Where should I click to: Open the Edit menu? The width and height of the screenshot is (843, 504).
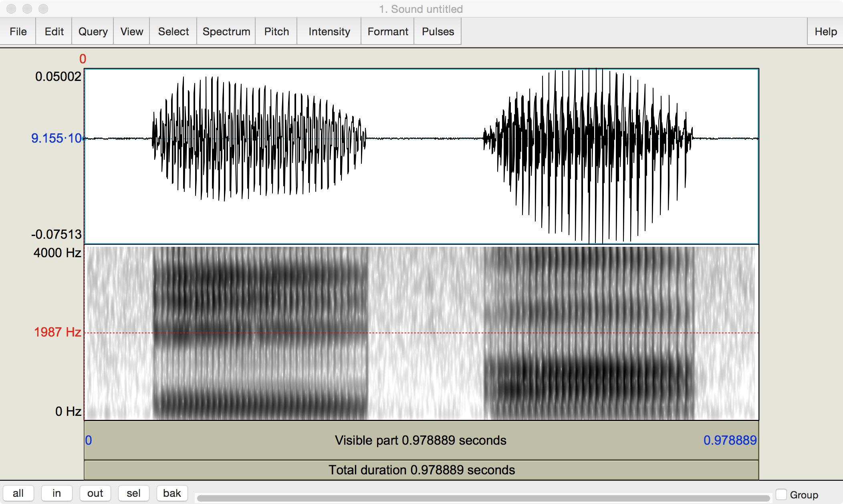click(x=54, y=31)
